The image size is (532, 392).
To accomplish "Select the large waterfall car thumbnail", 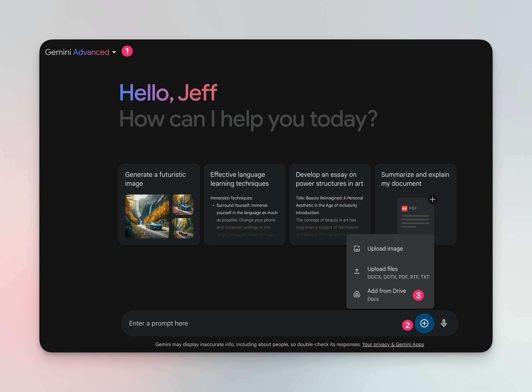I will tap(147, 216).
